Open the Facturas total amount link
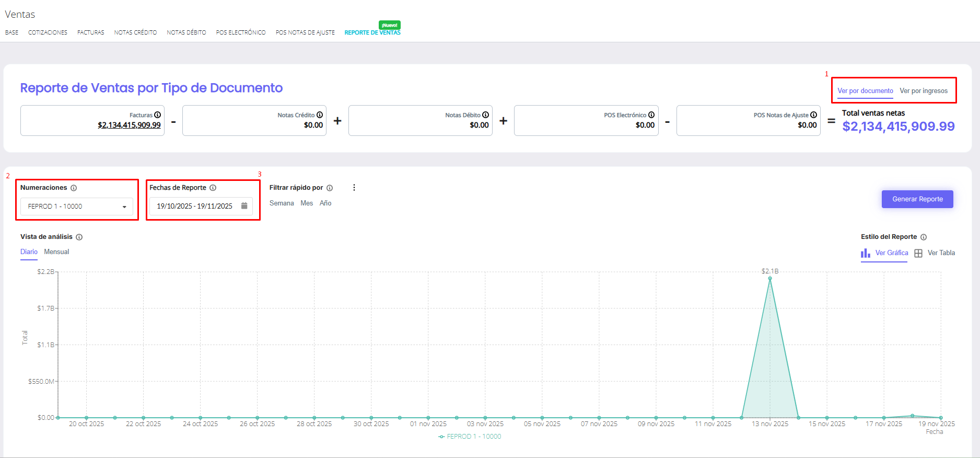 point(129,125)
